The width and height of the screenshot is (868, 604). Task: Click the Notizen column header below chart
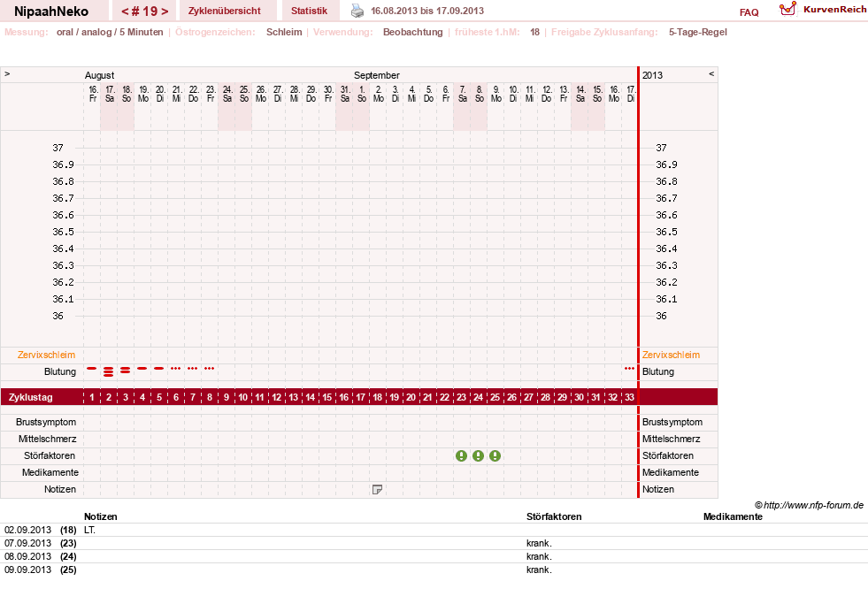(101, 516)
